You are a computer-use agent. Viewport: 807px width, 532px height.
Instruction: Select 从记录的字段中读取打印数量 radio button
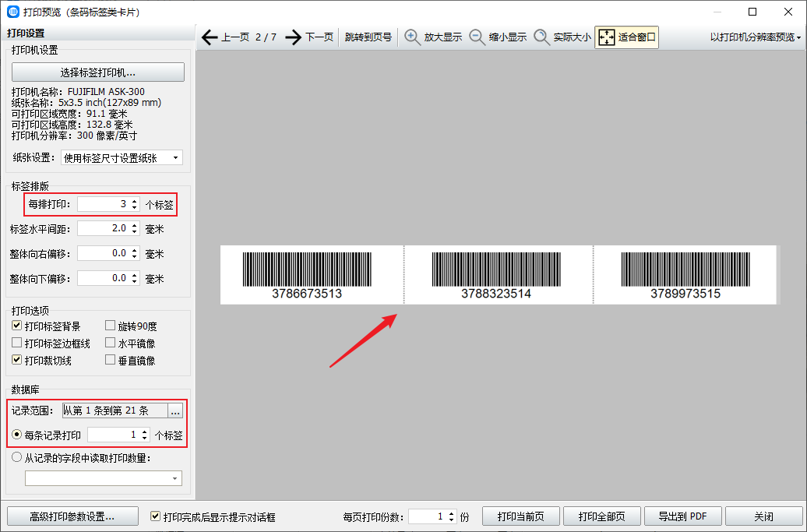17,457
